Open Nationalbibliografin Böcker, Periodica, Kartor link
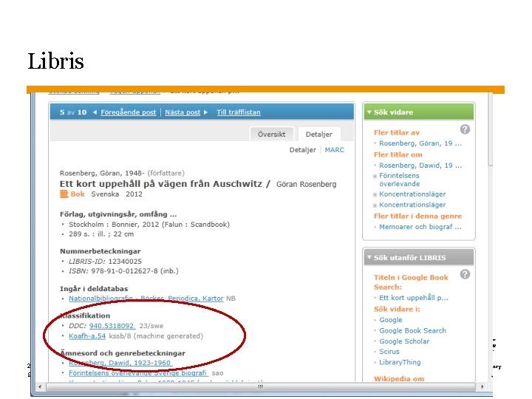532x399 pixels. (x=146, y=299)
